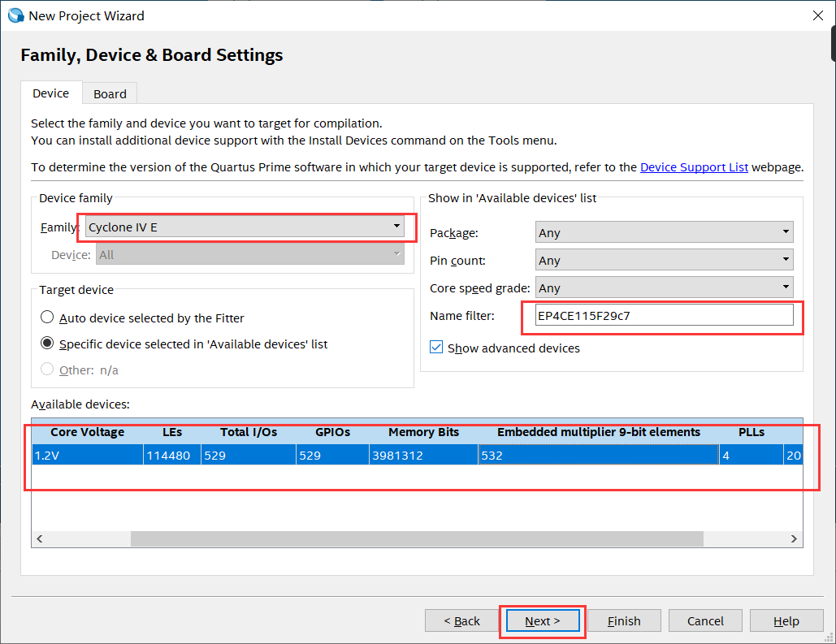The height and width of the screenshot is (644, 836).
Task: Click the 3981312 memory bits cell
Action: [423, 456]
